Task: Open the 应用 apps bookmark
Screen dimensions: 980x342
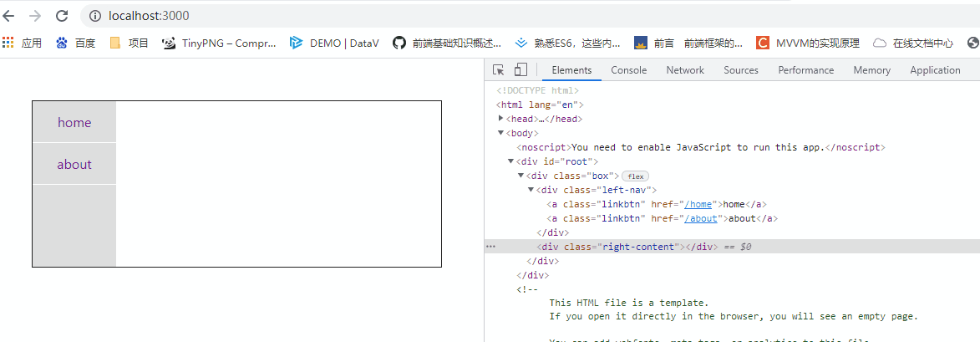Action: (22, 43)
